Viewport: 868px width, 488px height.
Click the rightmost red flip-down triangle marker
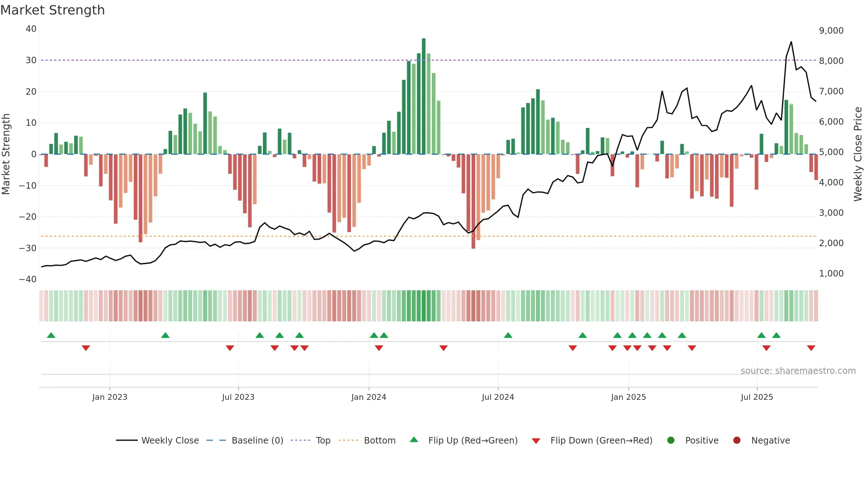(811, 348)
